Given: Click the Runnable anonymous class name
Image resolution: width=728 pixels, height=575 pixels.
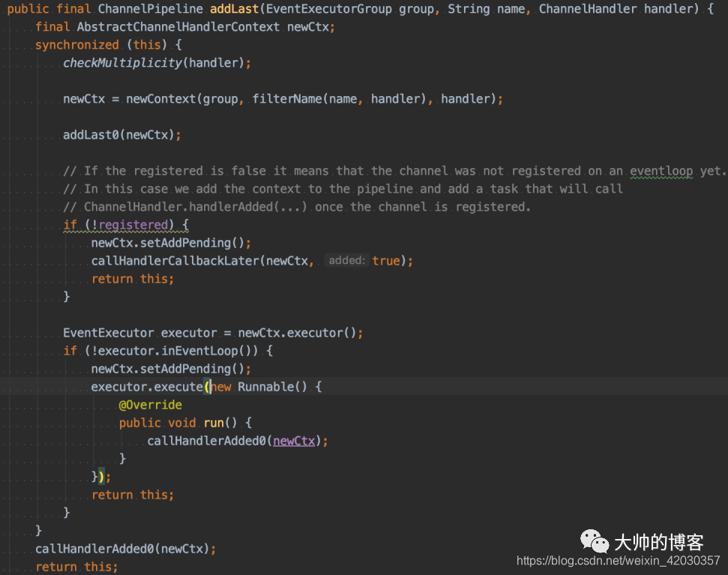Looking at the screenshot, I should click(265, 387).
